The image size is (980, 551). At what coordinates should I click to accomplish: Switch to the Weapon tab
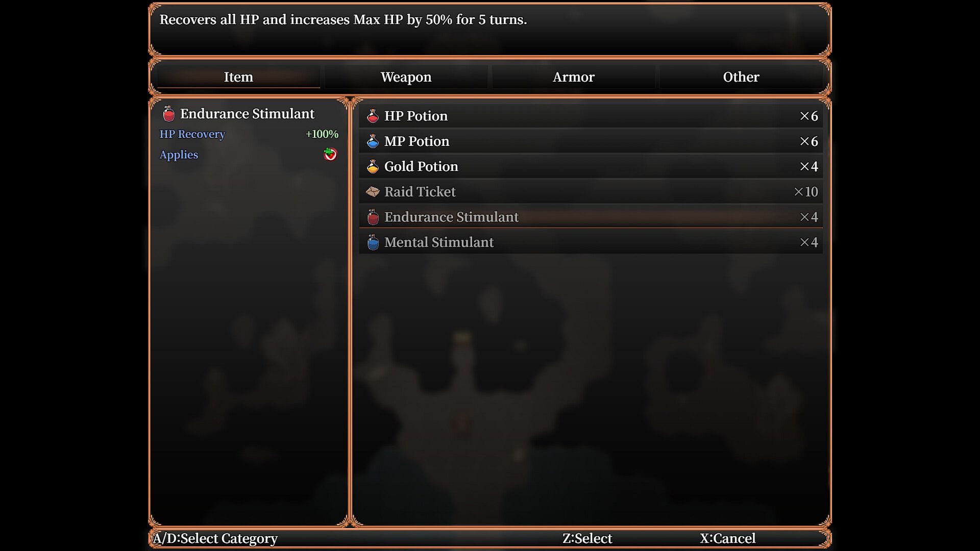click(406, 77)
